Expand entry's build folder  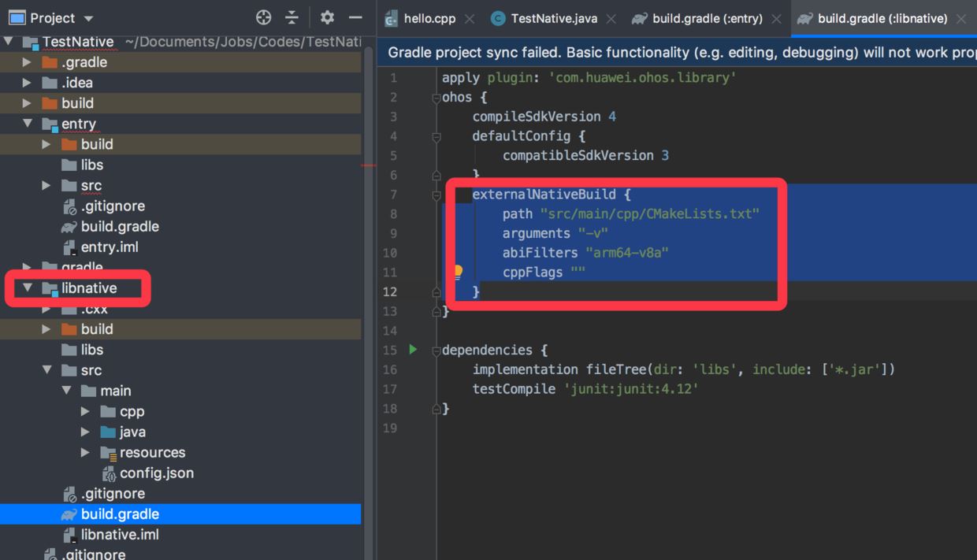click(46, 144)
